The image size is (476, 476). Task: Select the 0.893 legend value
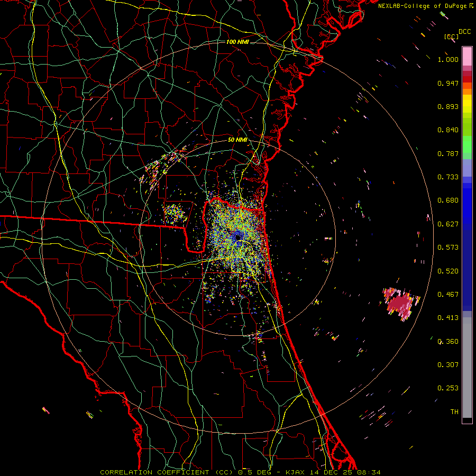pos(448,106)
